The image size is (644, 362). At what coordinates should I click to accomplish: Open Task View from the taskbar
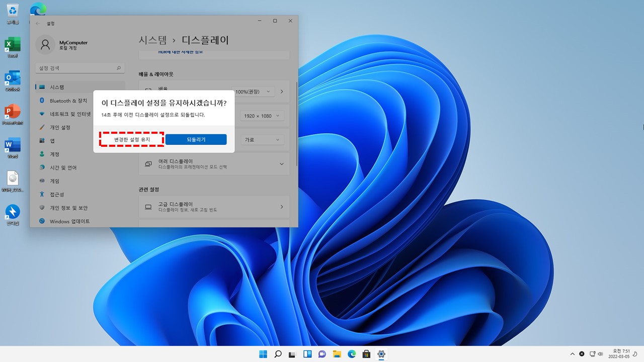(292, 354)
